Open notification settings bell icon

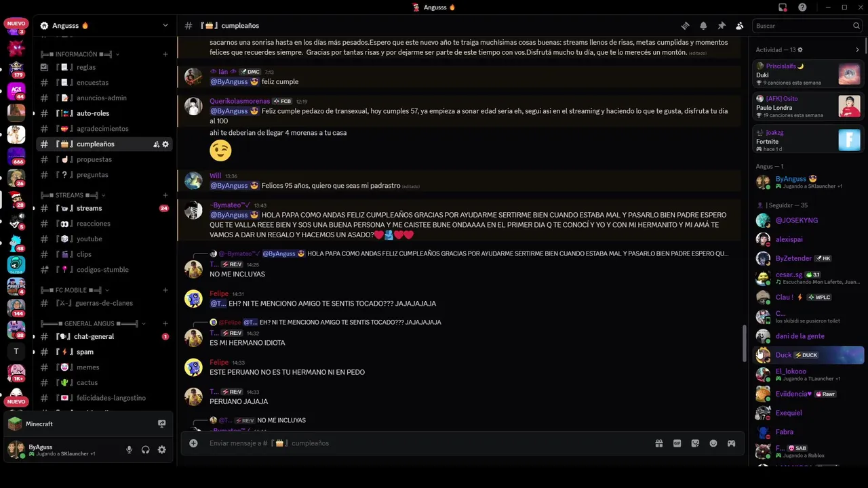(703, 26)
